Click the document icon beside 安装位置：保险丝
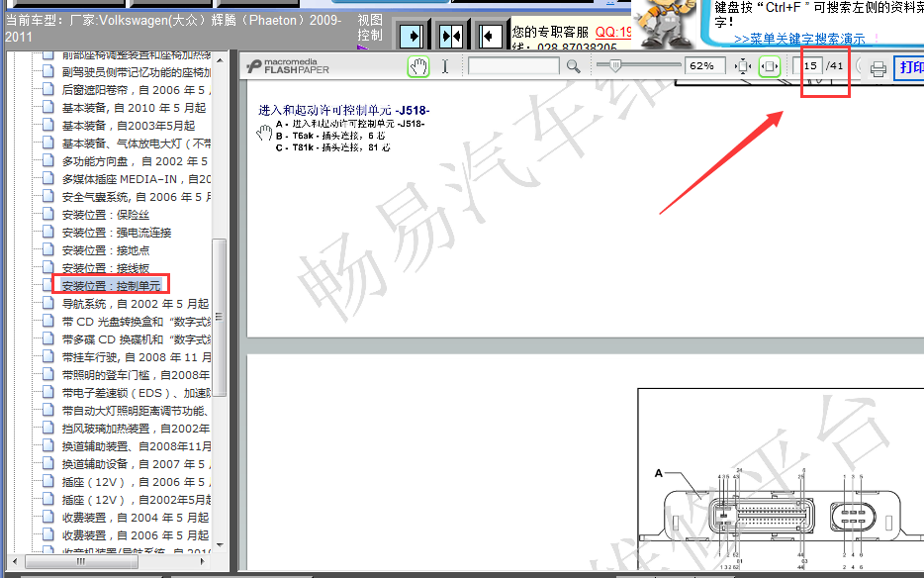Image resolution: width=924 pixels, height=578 pixels. coord(48,214)
